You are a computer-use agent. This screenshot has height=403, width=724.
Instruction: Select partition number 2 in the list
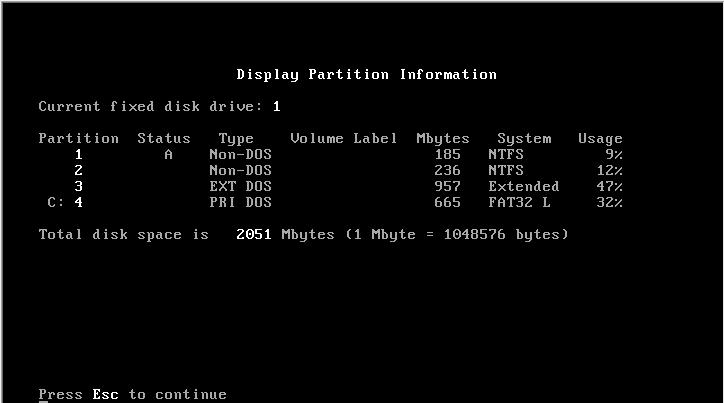pos(78,170)
